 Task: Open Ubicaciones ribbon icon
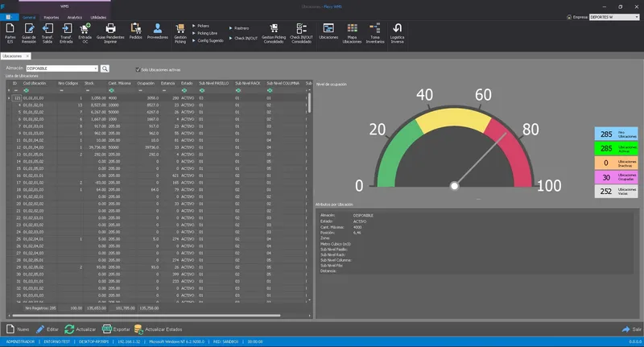[328, 29]
